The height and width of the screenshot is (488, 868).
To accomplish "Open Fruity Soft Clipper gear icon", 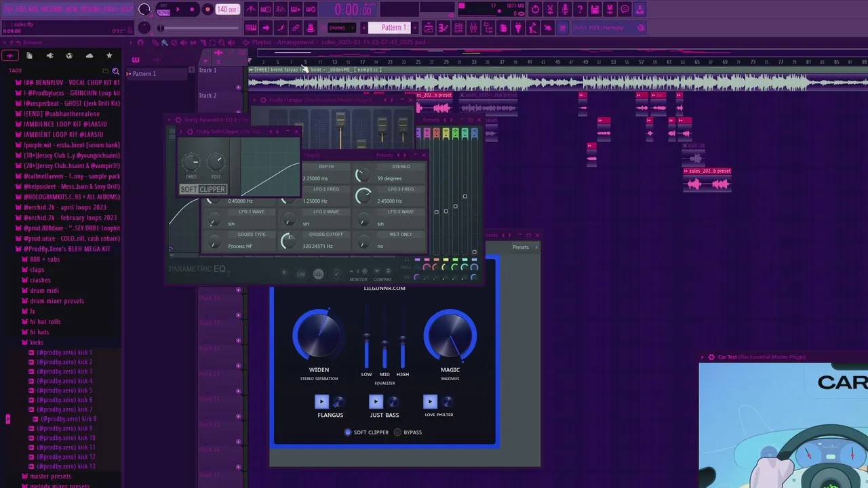I will pos(190,131).
